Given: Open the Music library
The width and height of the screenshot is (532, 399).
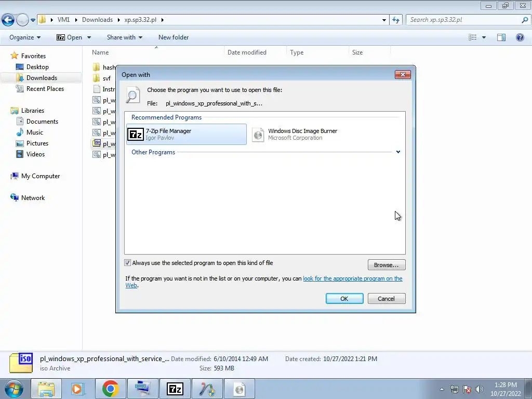Looking at the screenshot, I should coord(35,132).
